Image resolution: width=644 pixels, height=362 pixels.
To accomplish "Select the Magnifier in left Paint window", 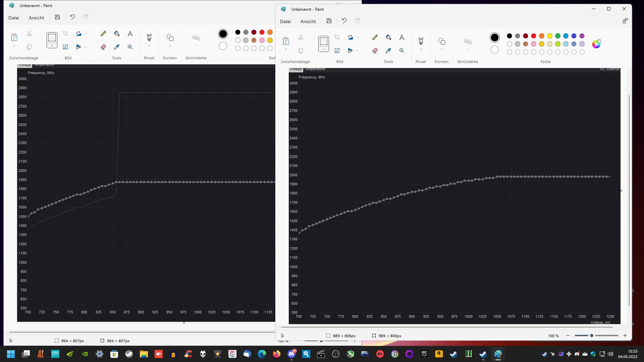I will click(130, 47).
